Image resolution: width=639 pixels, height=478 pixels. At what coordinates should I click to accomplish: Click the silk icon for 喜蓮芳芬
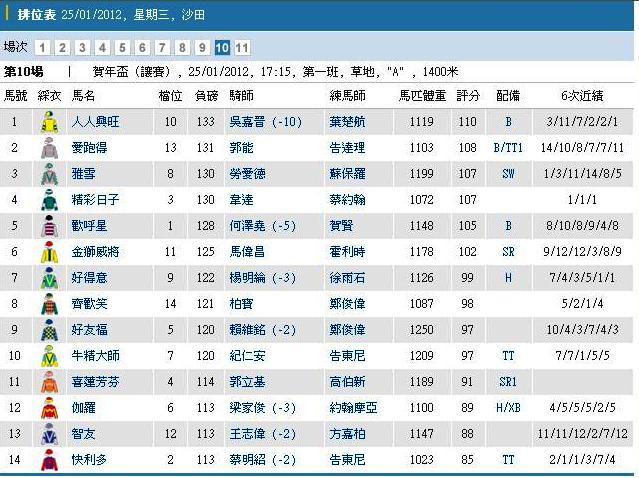(49, 382)
